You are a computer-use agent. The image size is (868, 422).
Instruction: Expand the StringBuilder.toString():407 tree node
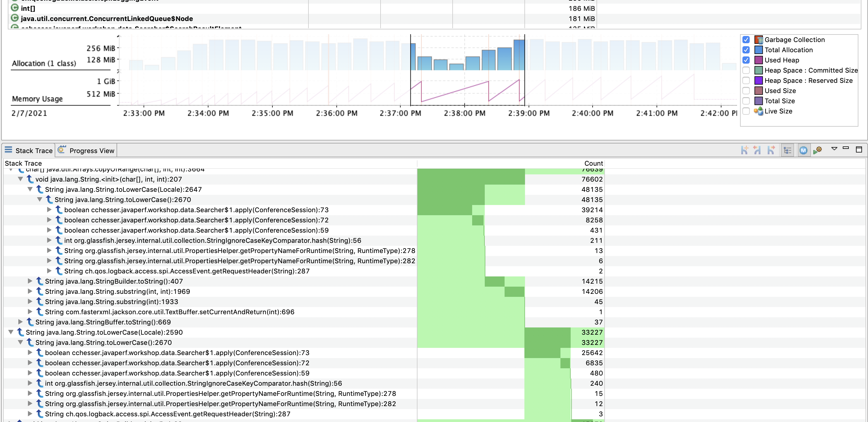coord(30,281)
